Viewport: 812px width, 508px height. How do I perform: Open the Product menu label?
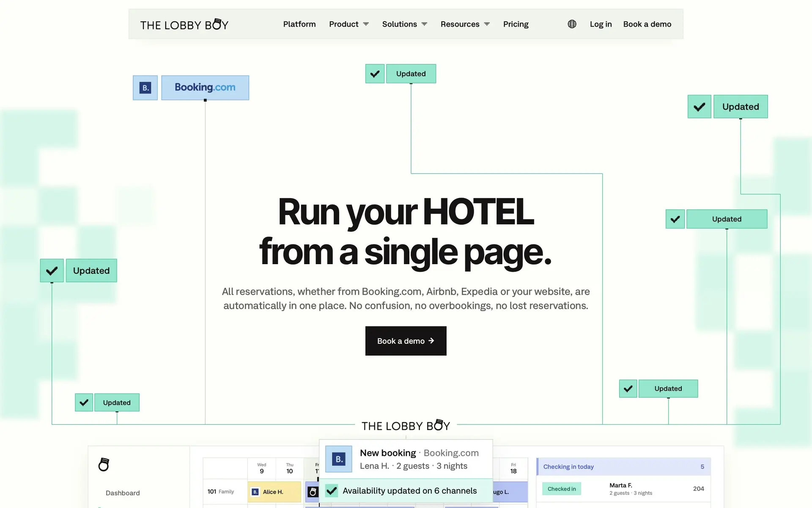[343, 24]
